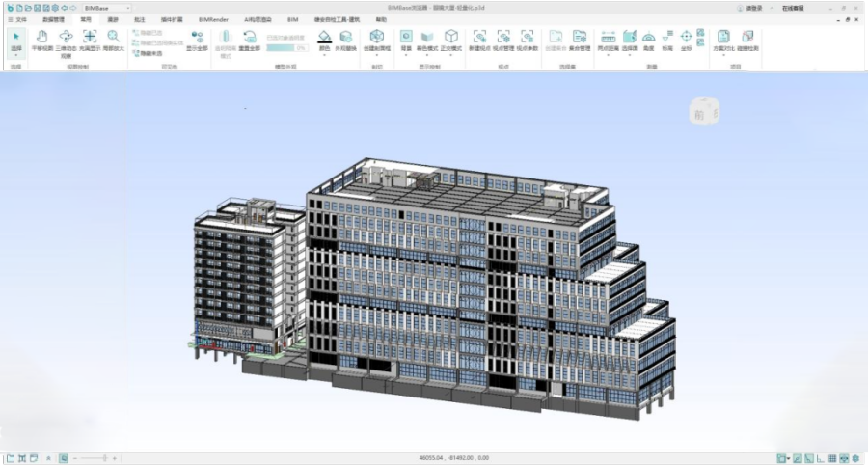Expand the 正交模式 projection dropdown
Screen dimensions: 868x466
click(450, 47)
